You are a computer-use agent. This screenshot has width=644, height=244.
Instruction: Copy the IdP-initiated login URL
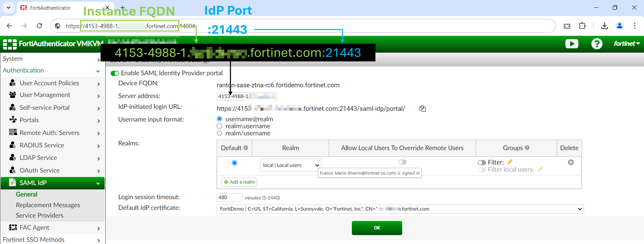(423, 109)
